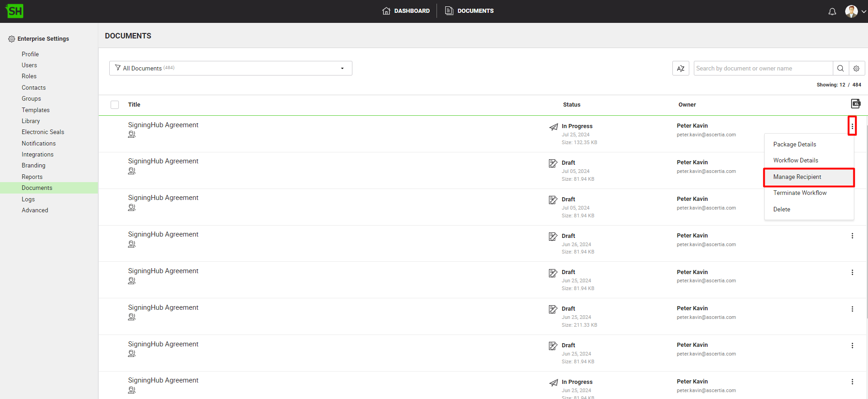Click the SigningHub SH logo

click(x=15, y=11)
